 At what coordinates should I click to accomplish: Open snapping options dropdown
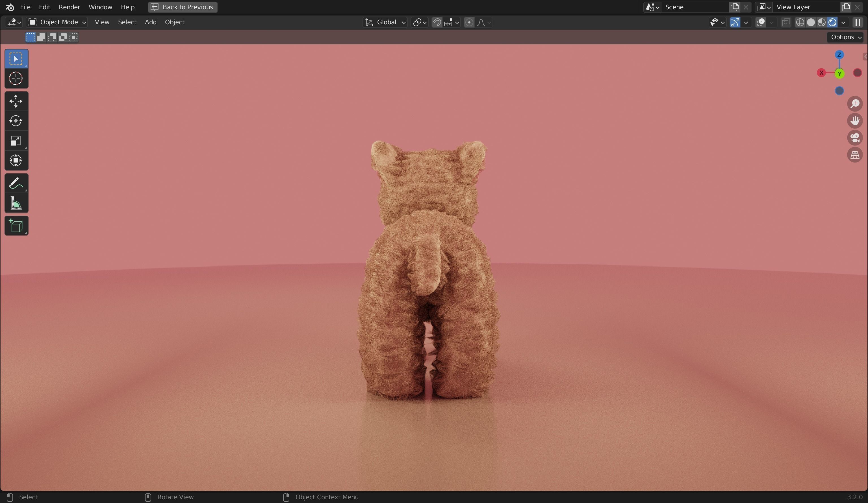pos(451,22)
